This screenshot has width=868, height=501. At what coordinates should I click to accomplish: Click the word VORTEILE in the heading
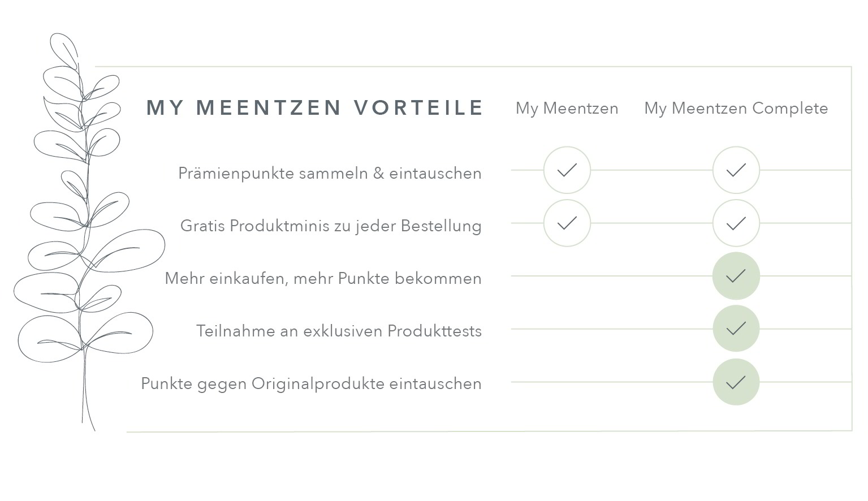pyautogui.click(x=418, y=107)
